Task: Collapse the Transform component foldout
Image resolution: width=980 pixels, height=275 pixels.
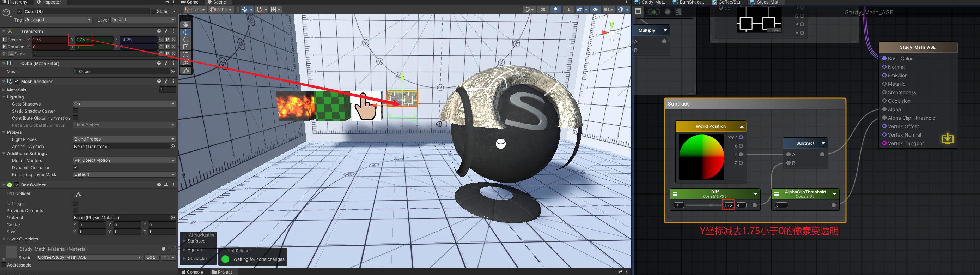Action: pos(4,31)
